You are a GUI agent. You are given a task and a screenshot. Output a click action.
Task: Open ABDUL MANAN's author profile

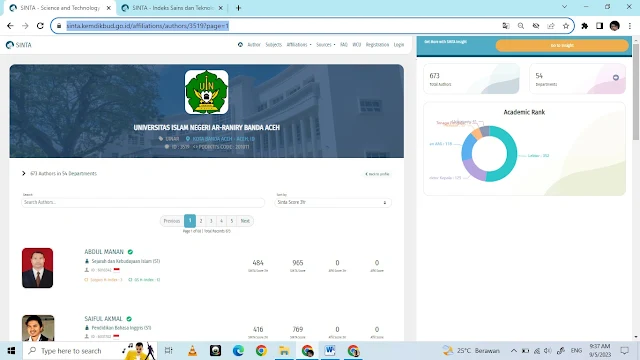(x=104, y=252)
